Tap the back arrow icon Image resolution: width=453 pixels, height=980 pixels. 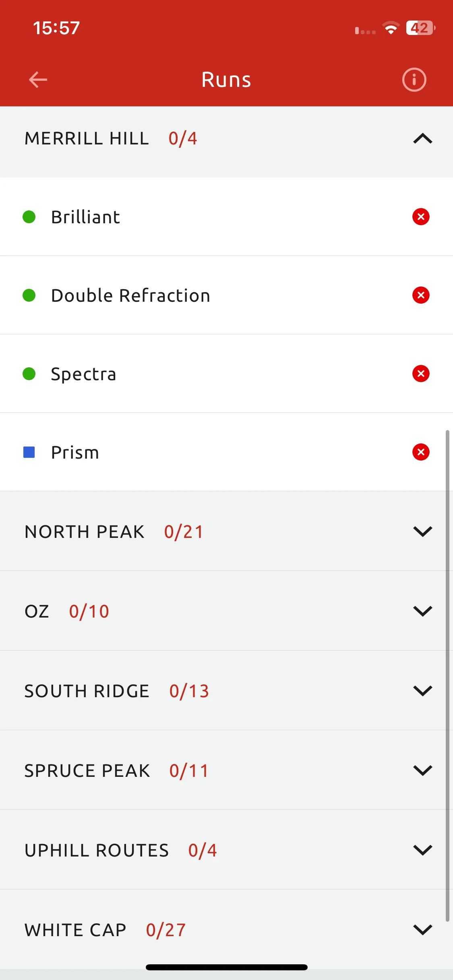click(38, 80)
